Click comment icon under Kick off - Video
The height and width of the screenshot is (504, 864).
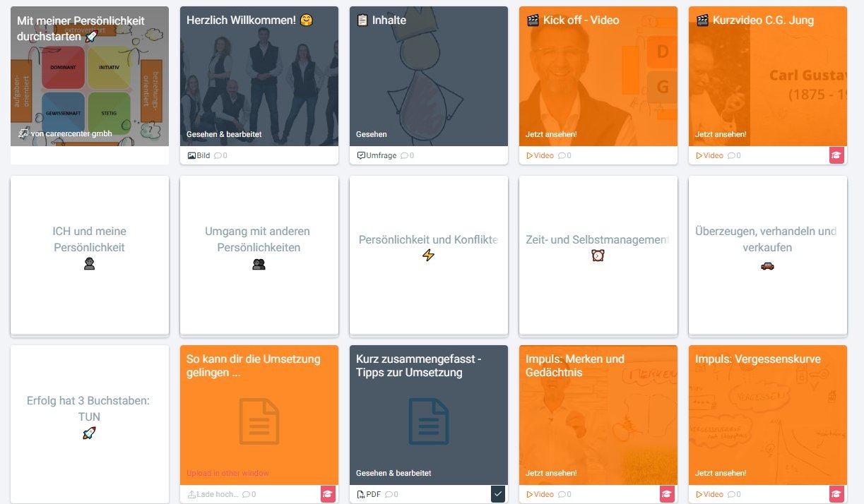coord(562,155)
